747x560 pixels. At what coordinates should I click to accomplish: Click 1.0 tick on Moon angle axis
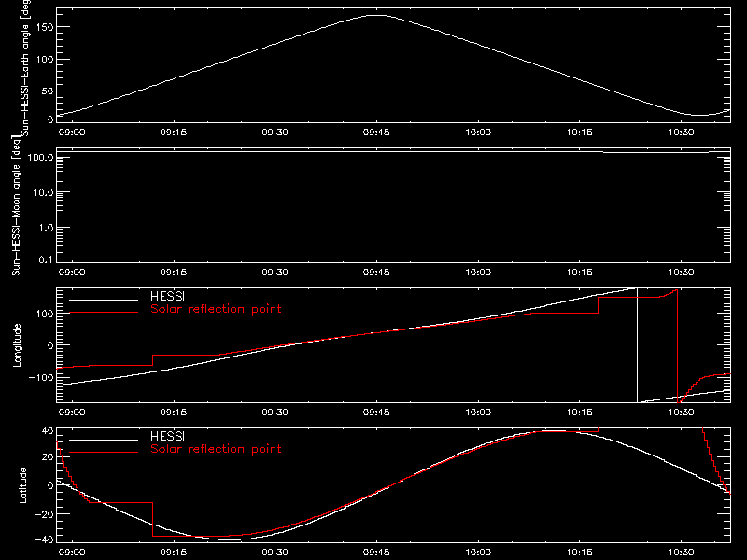tap(46, 228)
